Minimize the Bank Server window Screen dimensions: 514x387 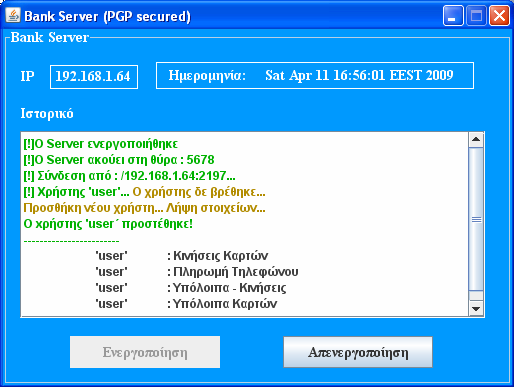pos(453,16)
